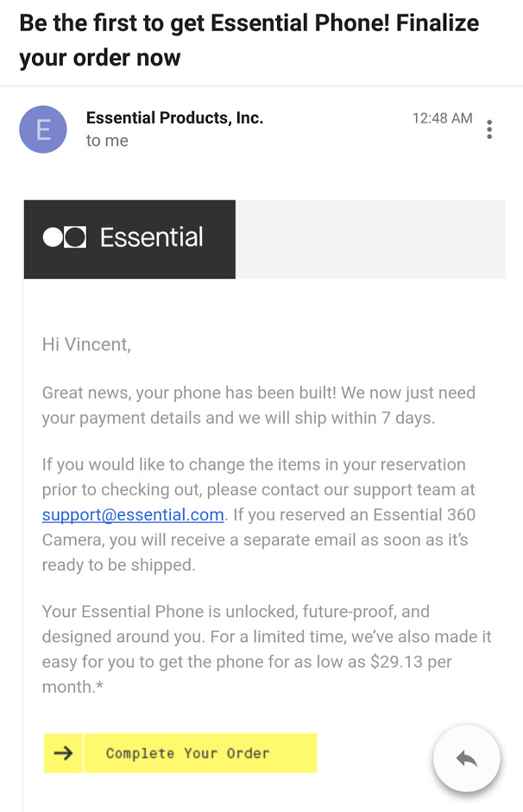The width and height of the screenshot is (523, 812).
Task: Click the Essential two-circle logo mark
Action: pos(65,237)
